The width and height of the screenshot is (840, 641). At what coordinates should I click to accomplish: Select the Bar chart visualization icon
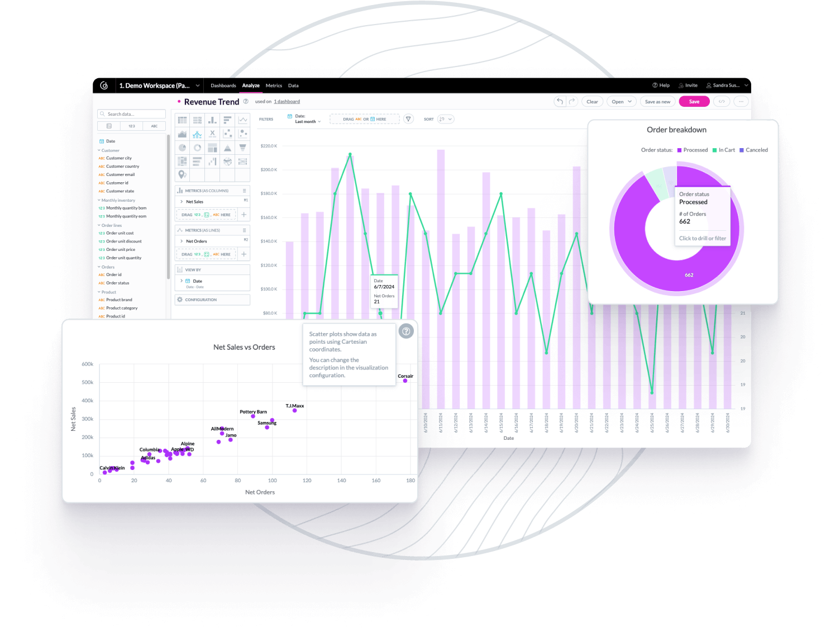[x=227, y=120]
